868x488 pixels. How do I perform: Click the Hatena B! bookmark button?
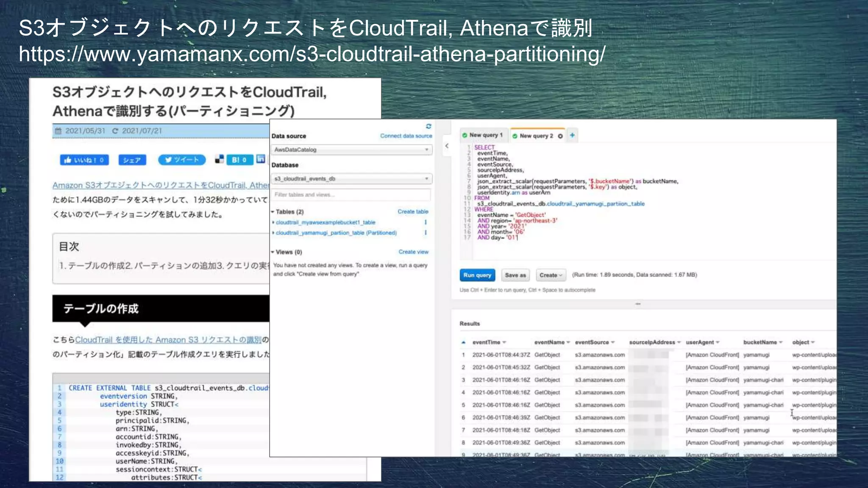[x=239, y=160]
